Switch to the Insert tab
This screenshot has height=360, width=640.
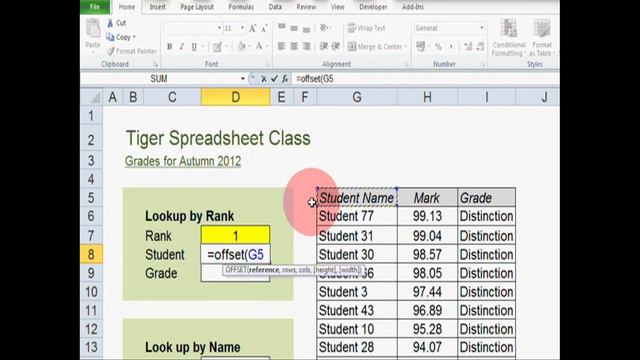click(x=158, y=7)
